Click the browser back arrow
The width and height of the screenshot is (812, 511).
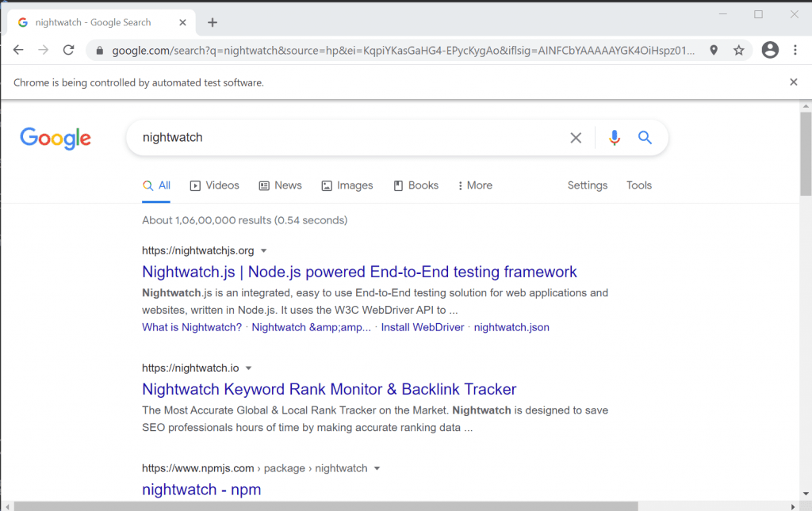(18, 50)
